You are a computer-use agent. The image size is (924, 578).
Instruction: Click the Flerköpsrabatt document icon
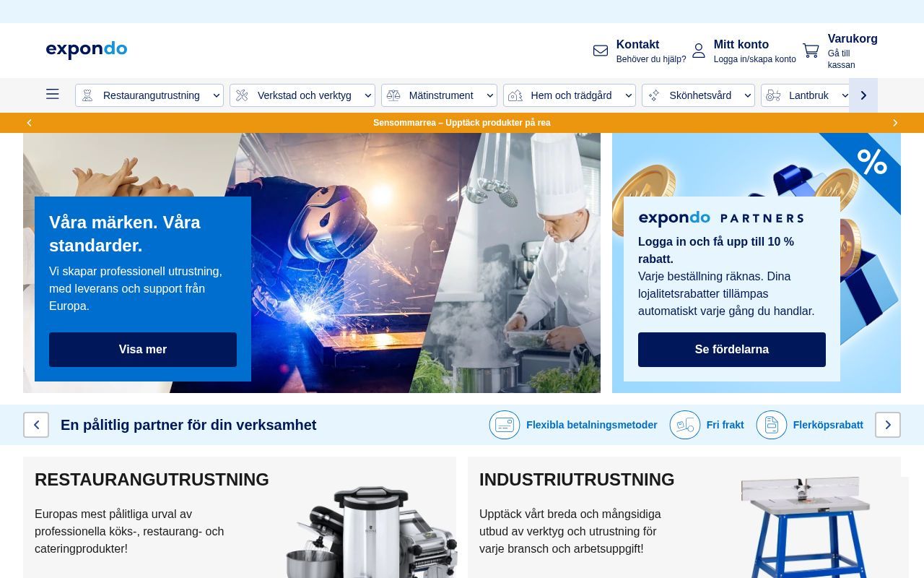pyautogui.click(x=772, y=425)
